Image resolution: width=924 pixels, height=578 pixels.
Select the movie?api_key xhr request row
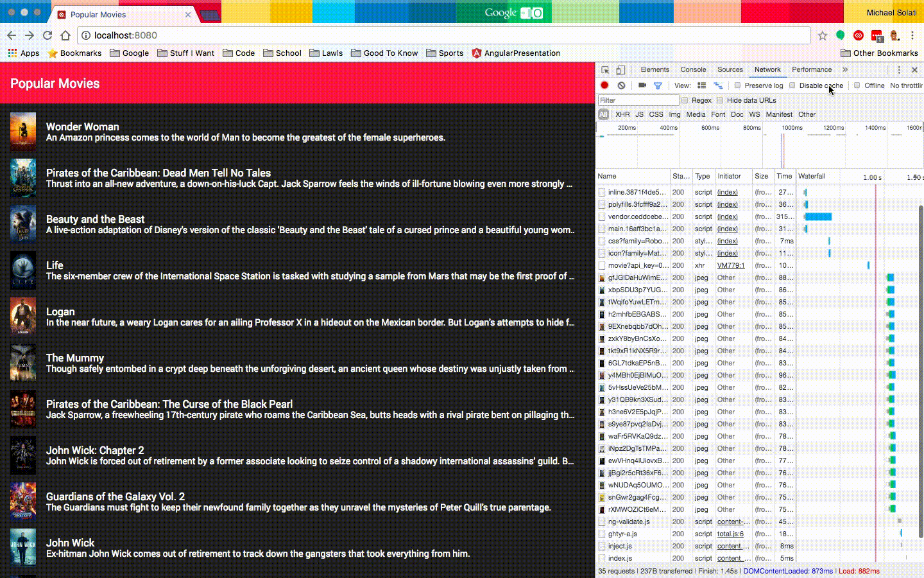click(759, 265)
